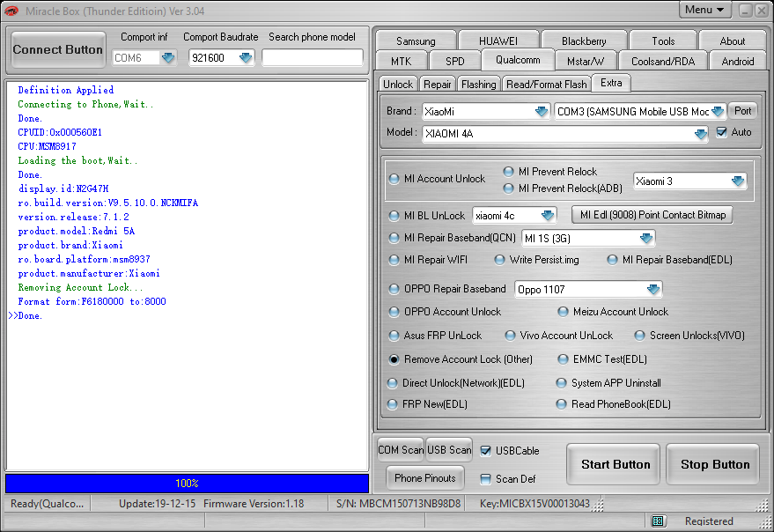Select the Extra sub-tab
Viewport: 774px width, 532px height.
(x=611, y=83)
